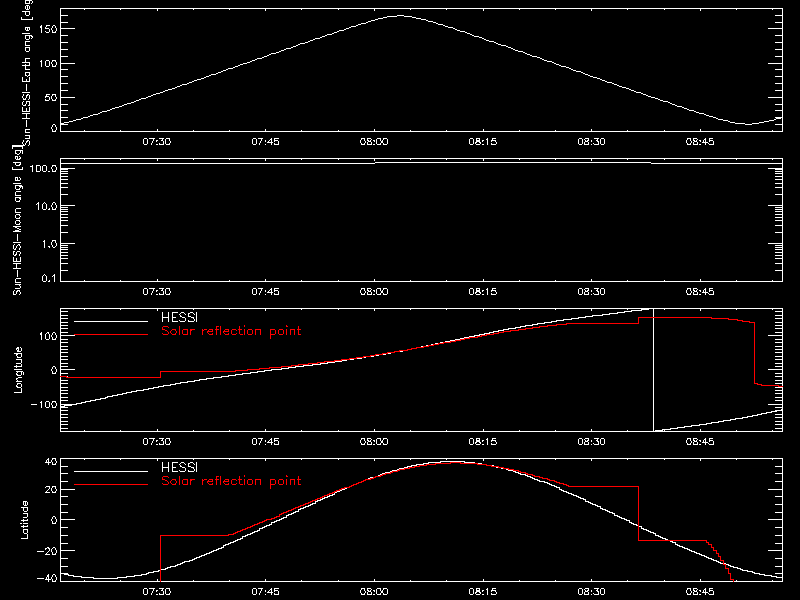Click 08:15 time label under Moon angle plot

(483, 292)
